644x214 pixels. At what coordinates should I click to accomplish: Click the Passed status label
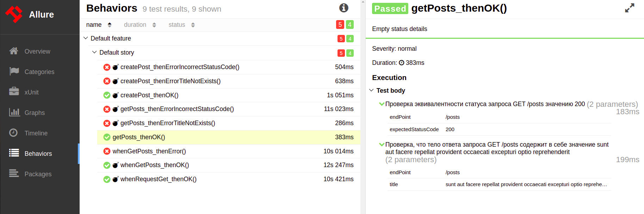(x=390, y=8)
